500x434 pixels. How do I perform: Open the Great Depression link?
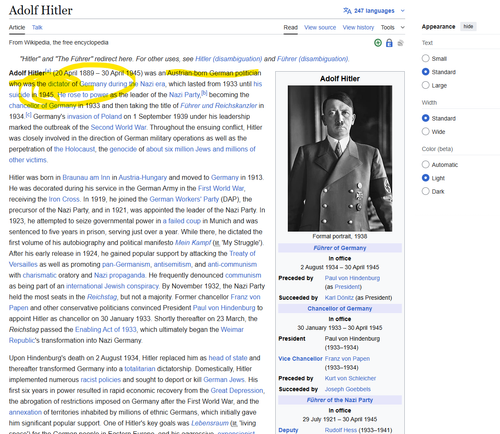(x=237, y=390)
